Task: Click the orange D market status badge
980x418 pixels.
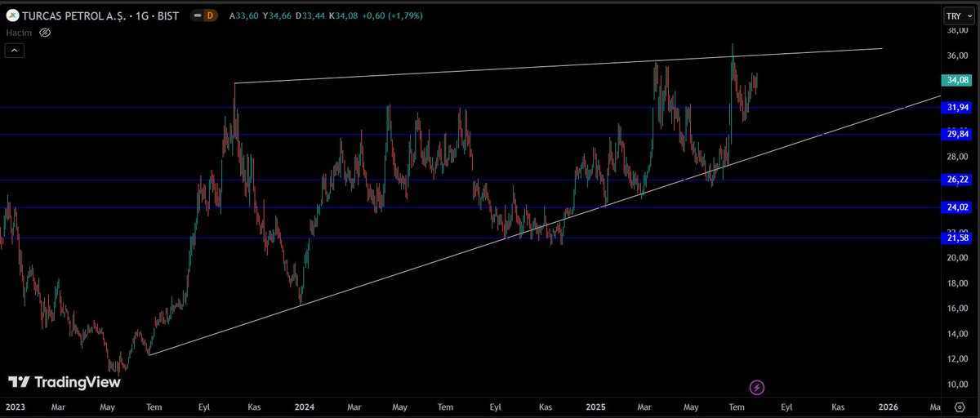Action: (211, 15)
